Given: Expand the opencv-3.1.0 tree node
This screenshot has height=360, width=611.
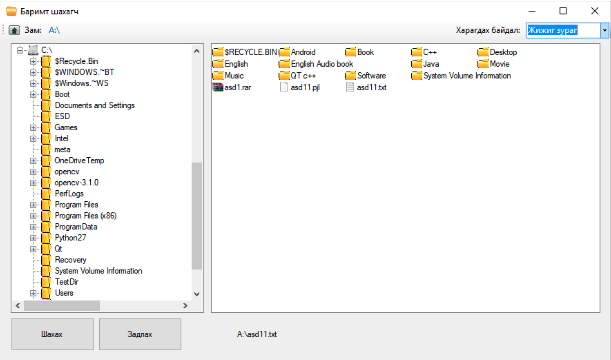Looking at the screenshot, I should 33,183.
